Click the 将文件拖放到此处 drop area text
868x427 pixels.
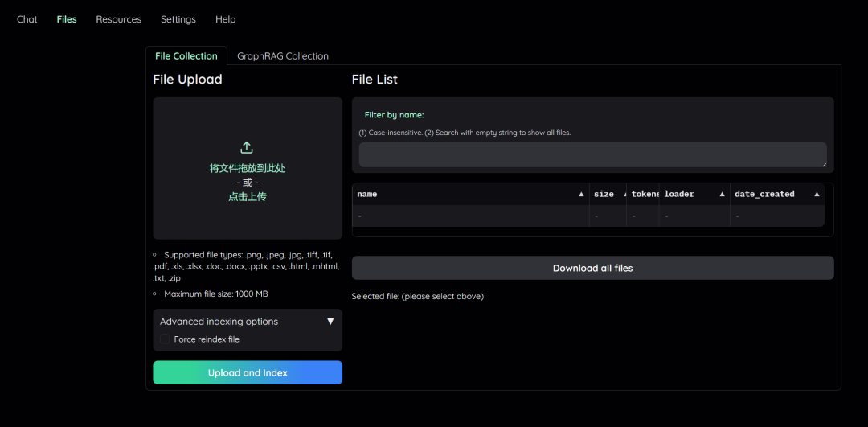pyautogui.click(x=248, y=168)
